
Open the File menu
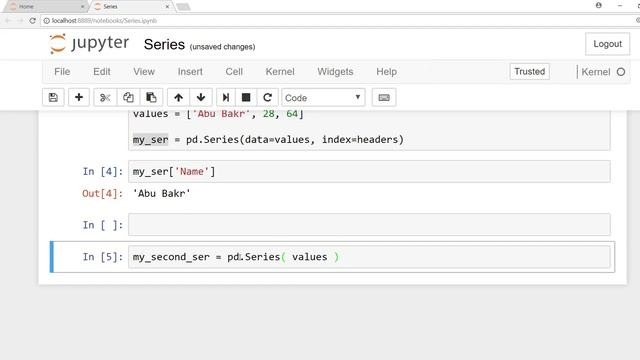click(62, 72)
